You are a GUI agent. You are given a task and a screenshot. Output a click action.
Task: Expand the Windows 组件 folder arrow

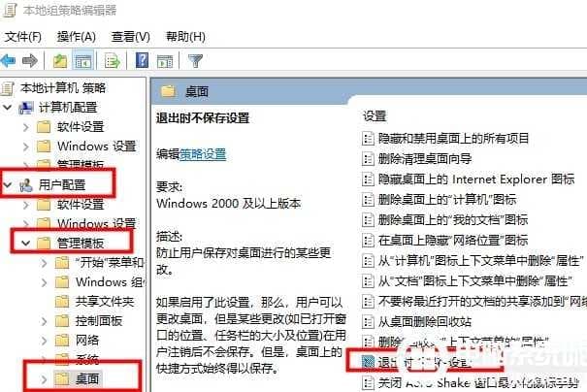[x=45, y=282]
